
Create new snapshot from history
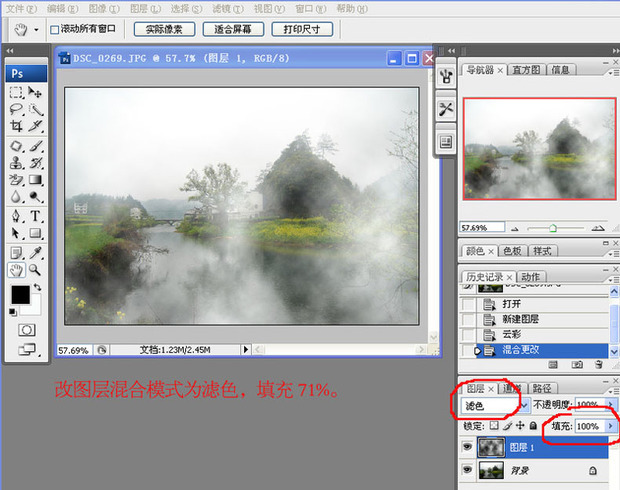[577, 364]
